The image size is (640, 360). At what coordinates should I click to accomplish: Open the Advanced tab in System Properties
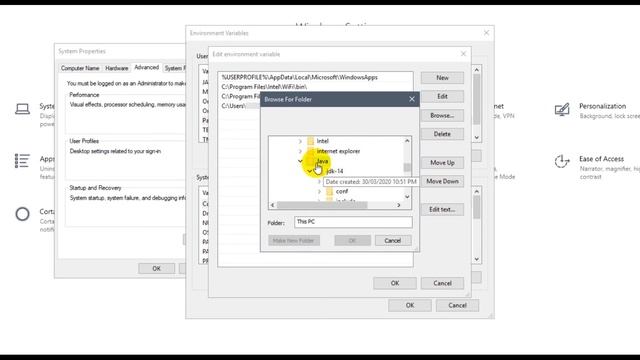pyautogui.click(x=147, y=67)
